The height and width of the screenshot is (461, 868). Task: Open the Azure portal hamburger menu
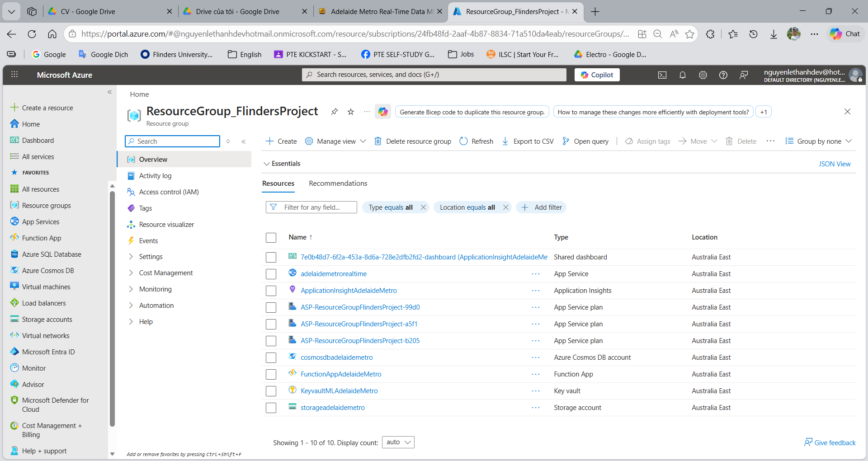click(14, 75)
